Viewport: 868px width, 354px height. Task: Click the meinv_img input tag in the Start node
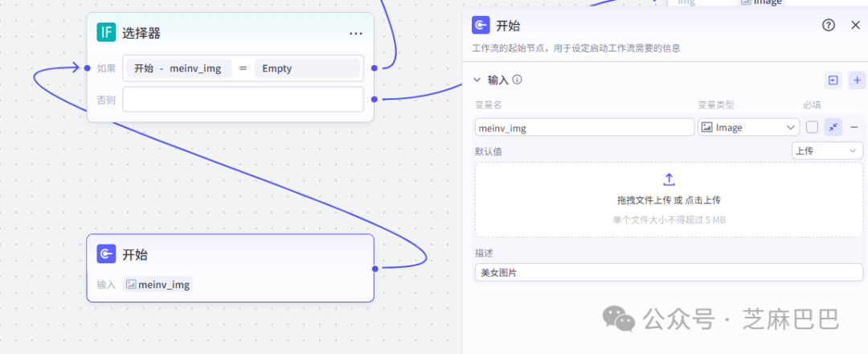(158, 285)
